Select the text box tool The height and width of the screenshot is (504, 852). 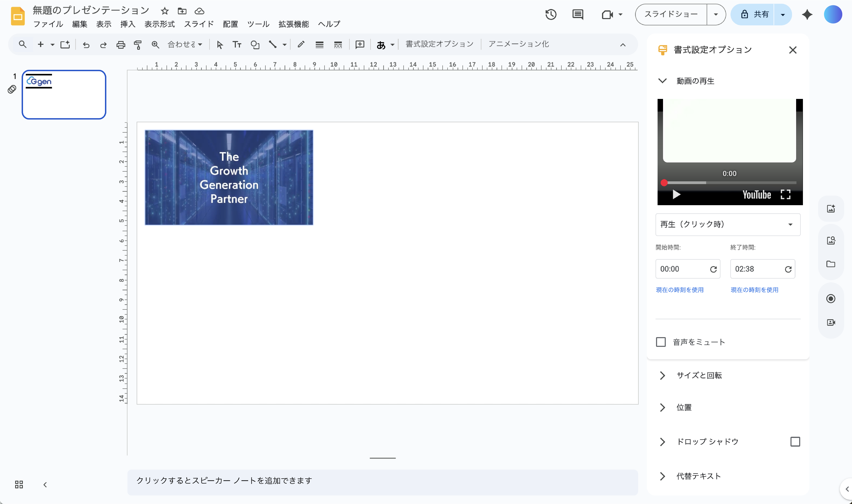click(x=237, y=44)
